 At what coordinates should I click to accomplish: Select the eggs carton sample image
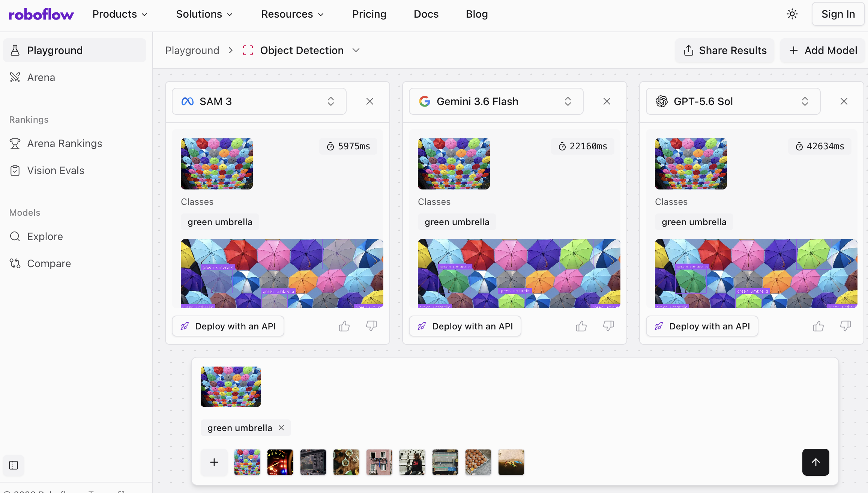click(478, 462)
